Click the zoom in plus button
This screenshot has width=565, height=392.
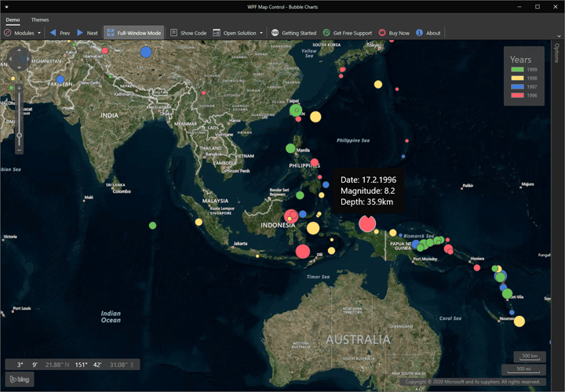click(19, 88)
